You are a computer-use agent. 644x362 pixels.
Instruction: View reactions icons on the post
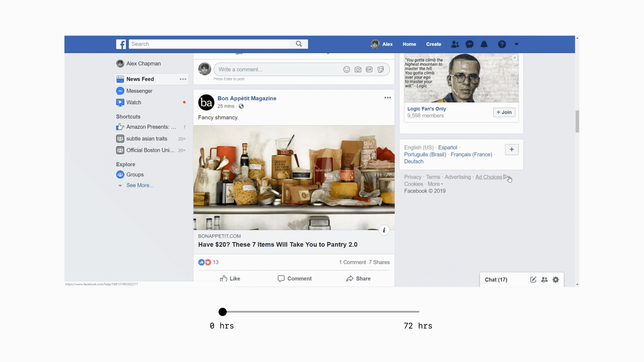click(x=205, y=262)
